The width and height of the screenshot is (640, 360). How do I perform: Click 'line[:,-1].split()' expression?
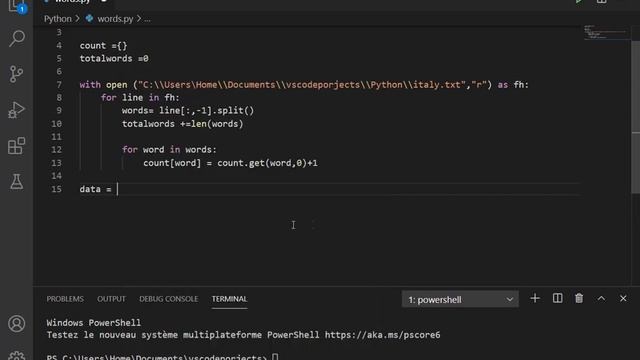click(x=207, y=111)
